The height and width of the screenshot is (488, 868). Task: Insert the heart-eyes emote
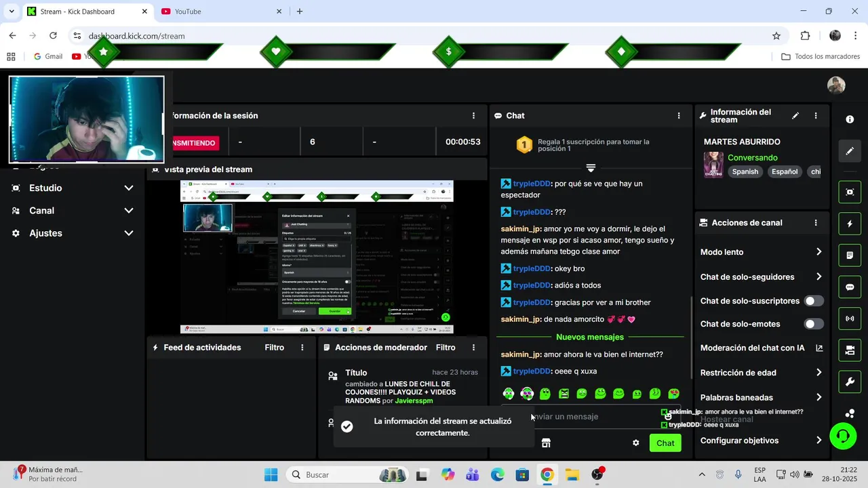click(x=673, y=394)
